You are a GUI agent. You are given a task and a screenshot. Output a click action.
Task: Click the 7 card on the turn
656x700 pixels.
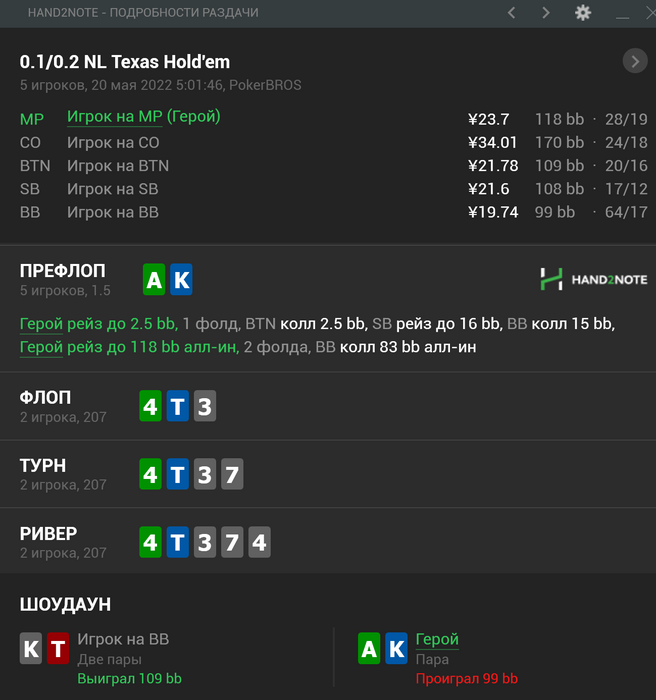tap(231, 474)
